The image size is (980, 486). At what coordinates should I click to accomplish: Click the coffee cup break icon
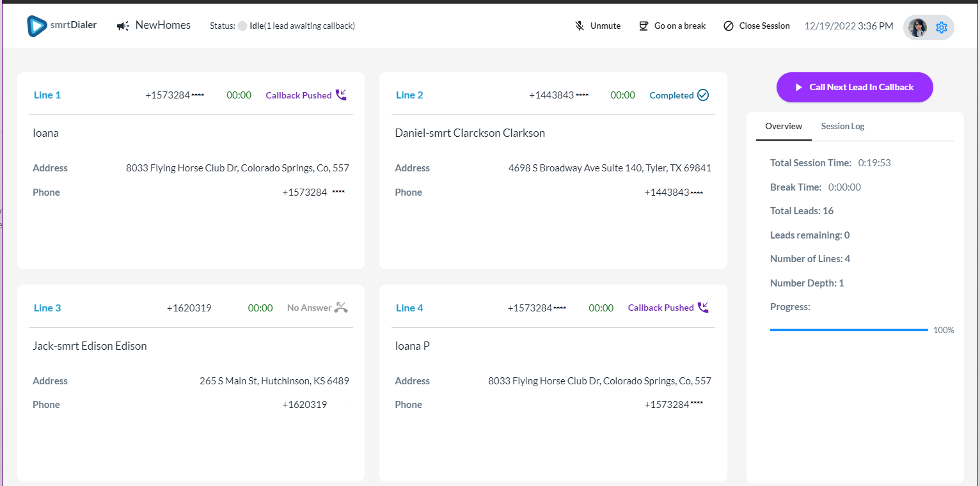pos(644,26)
